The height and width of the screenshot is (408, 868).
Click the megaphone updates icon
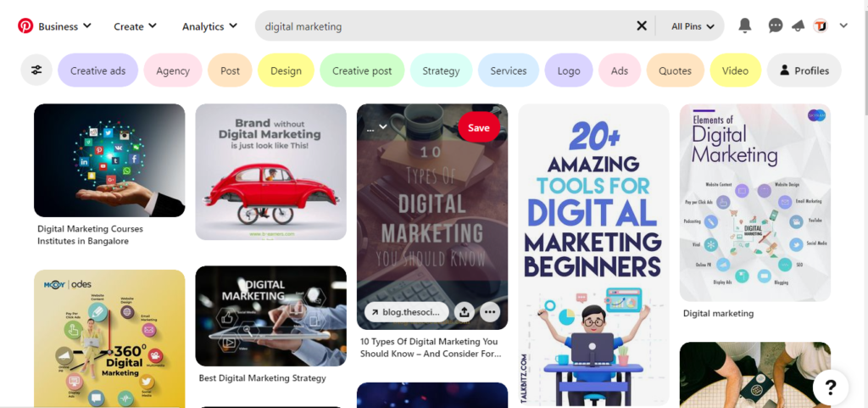(798, 25)
